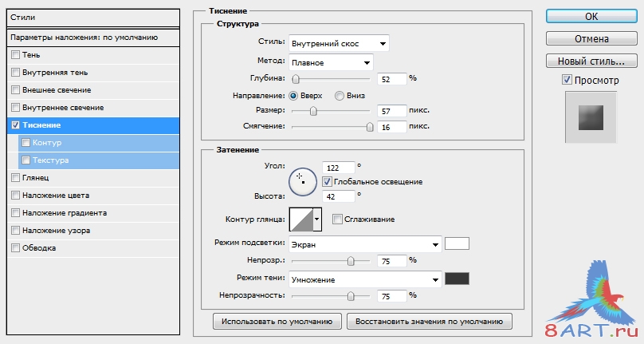Select the Вниз direction radio button
Image resolution: width=644 pixels, height=344 pixels.
click(340, 96)
